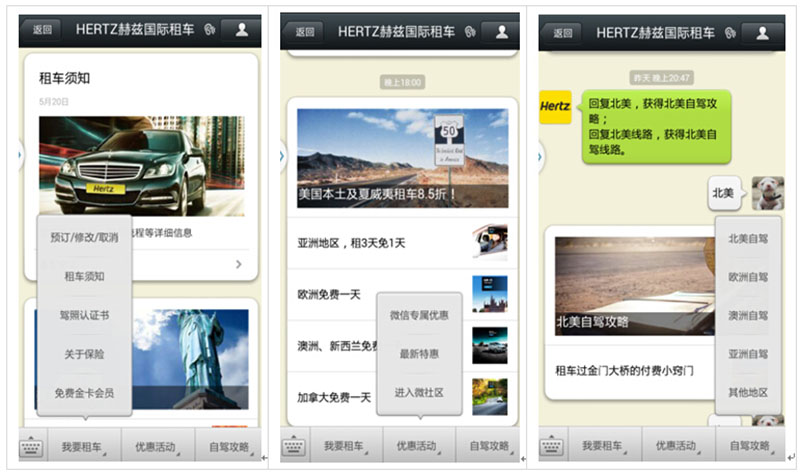Screen dimensions: 800x474
Task: Tap the left-edge arrow tab in the right phone
Action: pos(541,157)
